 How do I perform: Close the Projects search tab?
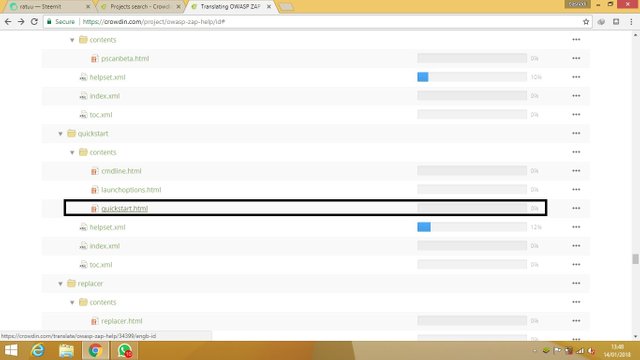(x=178, y=7)
